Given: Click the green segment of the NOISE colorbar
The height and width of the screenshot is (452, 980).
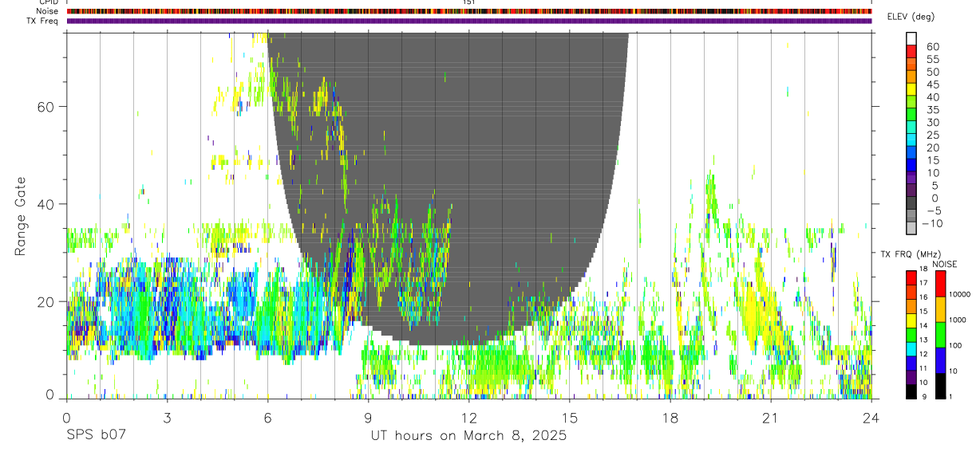Looking at the screenshot, I should 940,335.
